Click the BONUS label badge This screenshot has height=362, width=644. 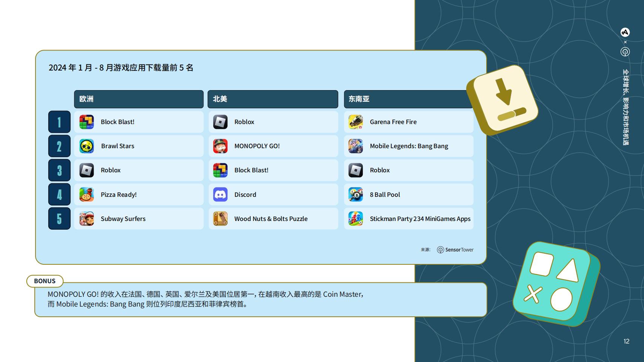pyautogui.click(x=45, y=281)
